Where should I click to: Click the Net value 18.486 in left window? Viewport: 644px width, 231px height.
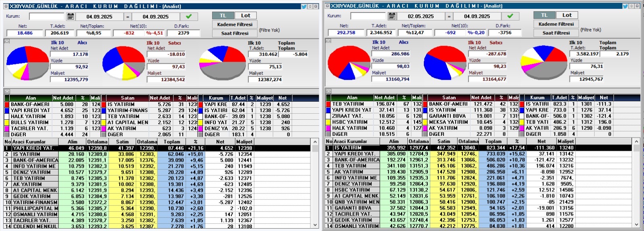pos(25,33)
